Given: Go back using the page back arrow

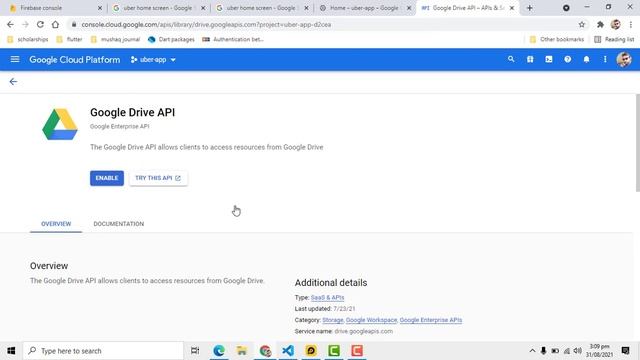Looking at the screenshot, I should click(13, 82).
